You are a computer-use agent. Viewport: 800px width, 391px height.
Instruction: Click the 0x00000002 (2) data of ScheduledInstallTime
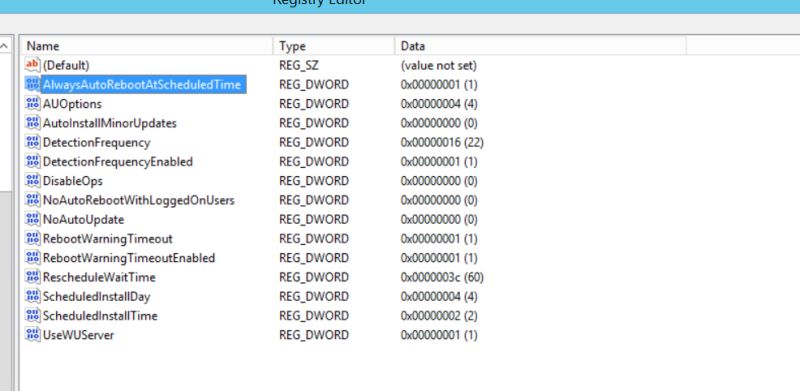click(x=439, y=316)
